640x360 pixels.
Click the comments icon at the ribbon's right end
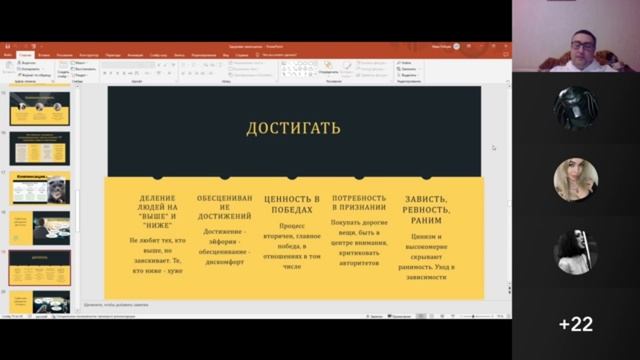tap(506, 54)
